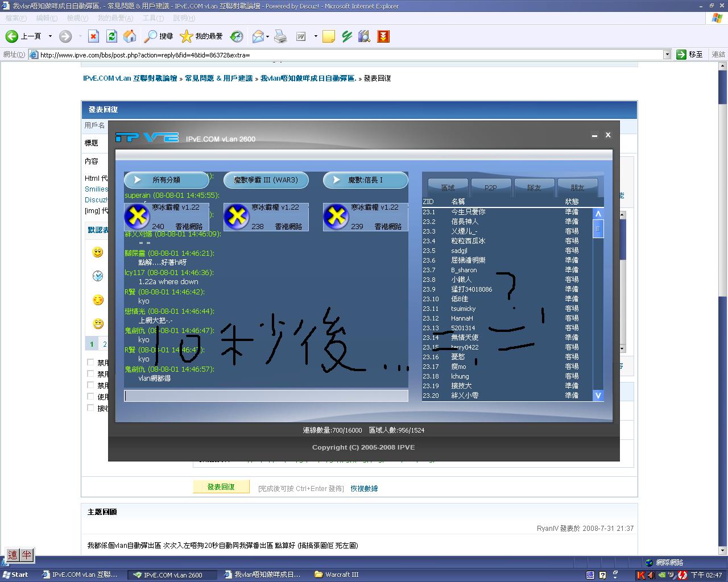Viewport: 728px width, 582px height.
Task: Click the grinning emoticon above page numbers
Action: pos(98,324)
